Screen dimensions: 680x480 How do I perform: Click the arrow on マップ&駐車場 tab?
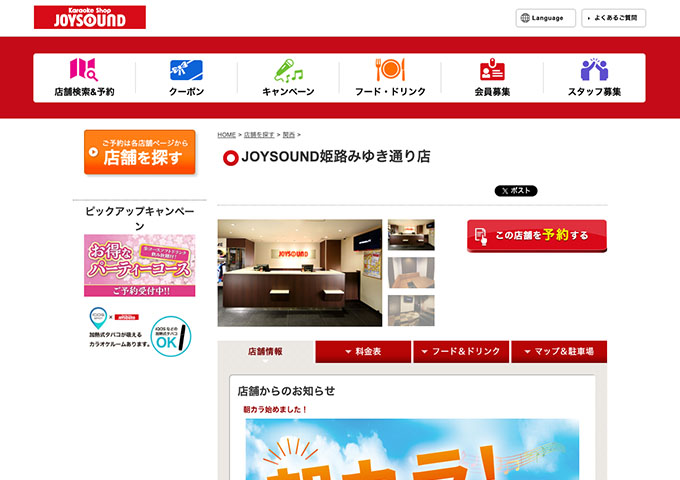(x=527, y=352)
